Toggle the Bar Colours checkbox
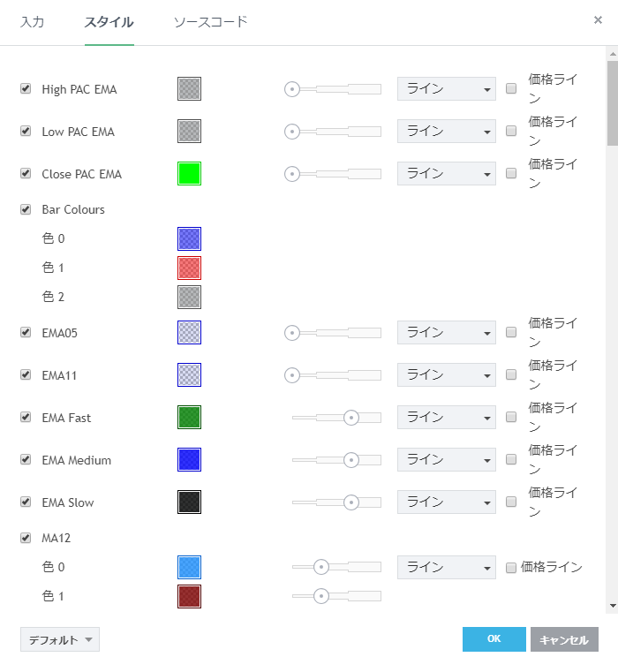 (x=26, y=209)
